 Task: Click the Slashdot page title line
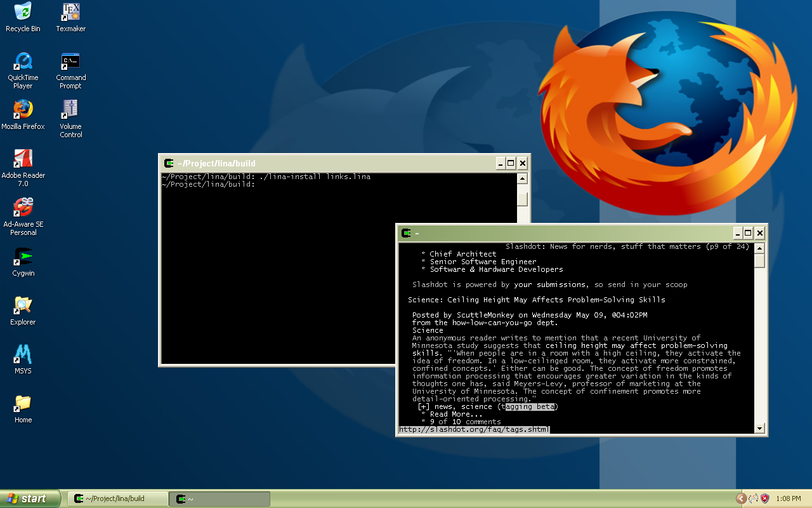coord(627,246)
